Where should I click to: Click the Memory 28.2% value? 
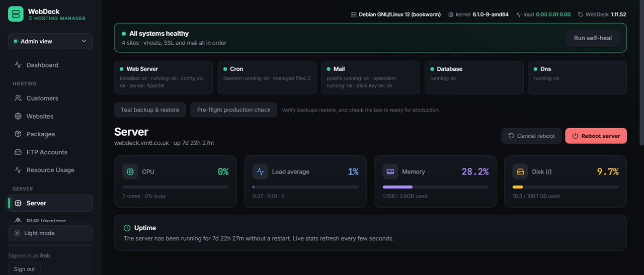(x=475, y=171)
